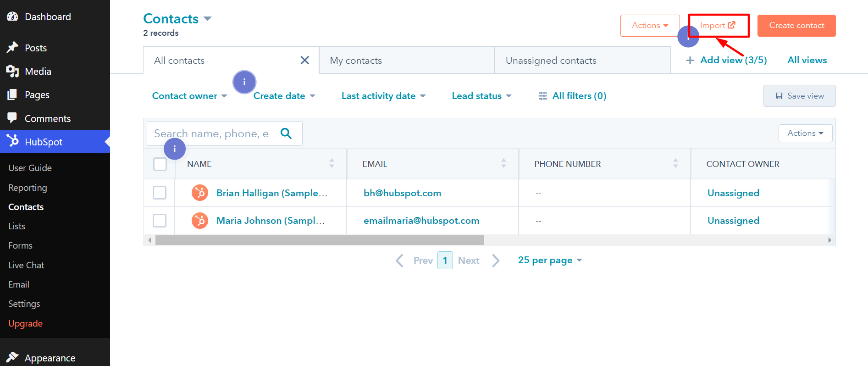This screenshot has width=868, height=366.
Task: Select page 1 in pagination
Action: [445, 260]
